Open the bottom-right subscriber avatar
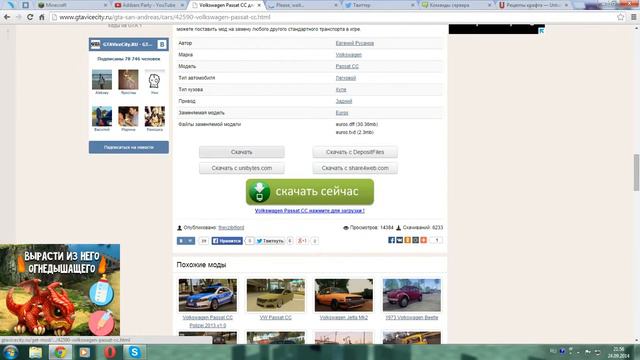 coord(154,116)
